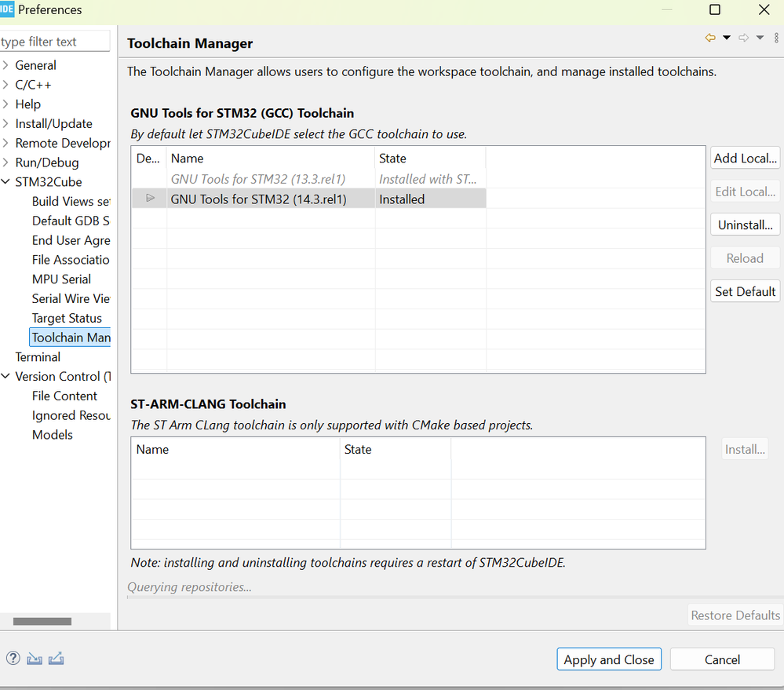Click the Add Local... button

[745, 158]
